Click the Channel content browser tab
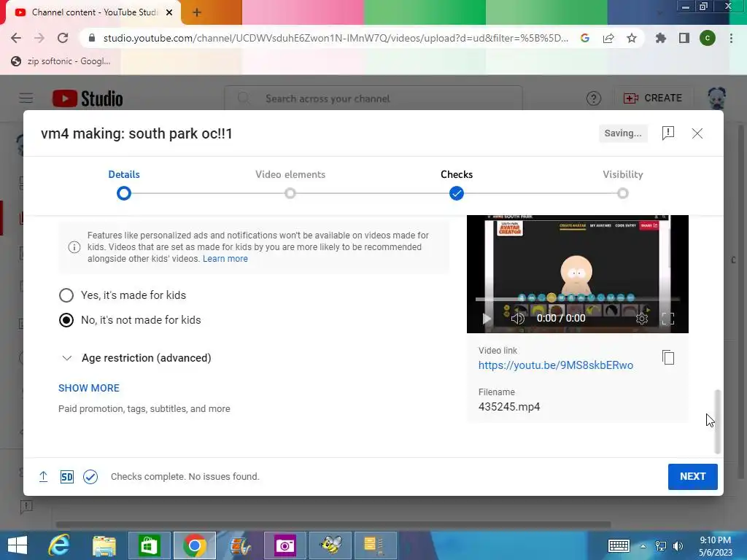This screenshot has width=747, height=560. coord(90,12)
